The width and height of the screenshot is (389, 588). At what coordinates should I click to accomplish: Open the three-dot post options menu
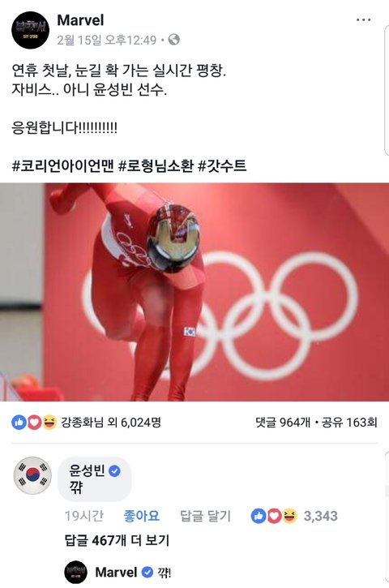(x=363, y=20)
